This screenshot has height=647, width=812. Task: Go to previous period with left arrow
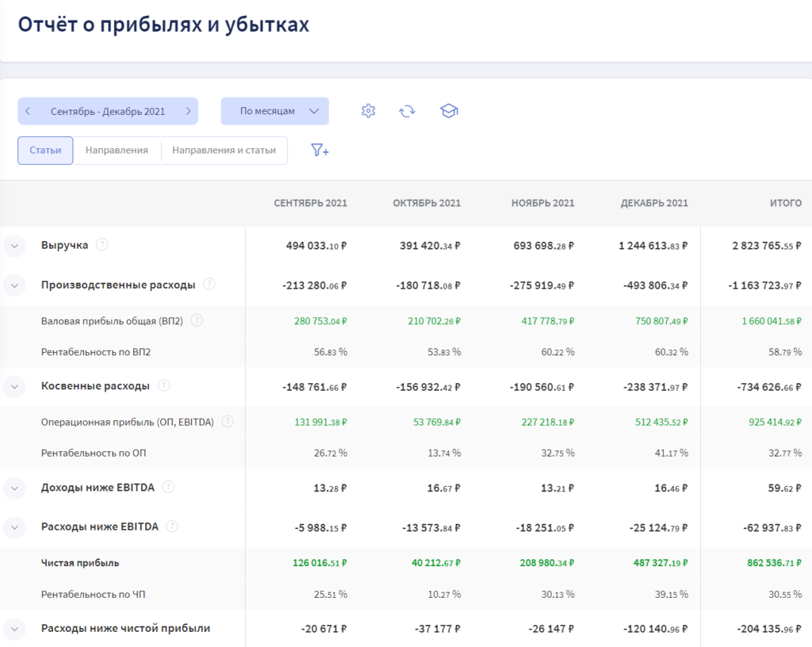click(x=28, y=111)
